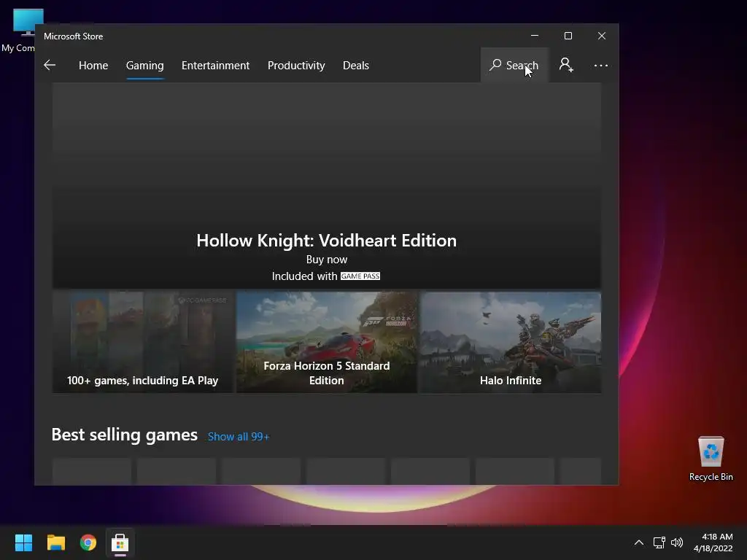
Task: Click Buy now under Hollow Knight
Action: click(326, 260)
